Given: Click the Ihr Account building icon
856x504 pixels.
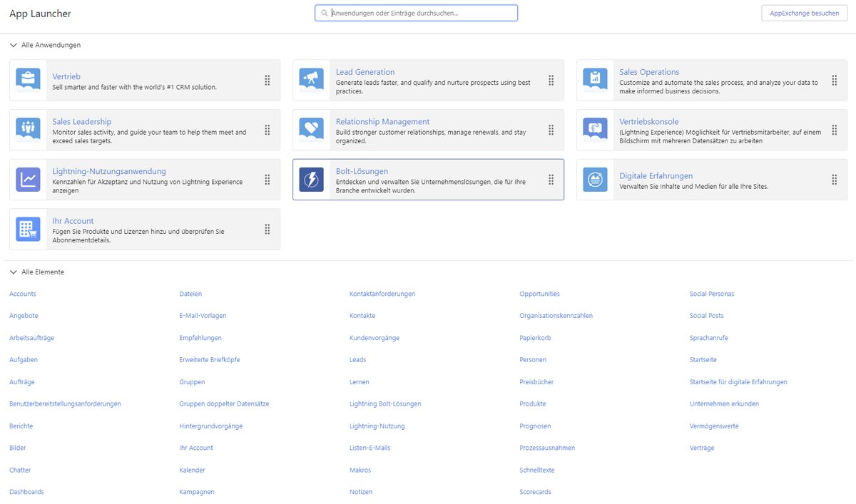Looking at the screenshot, I should [x=28, y=230].
